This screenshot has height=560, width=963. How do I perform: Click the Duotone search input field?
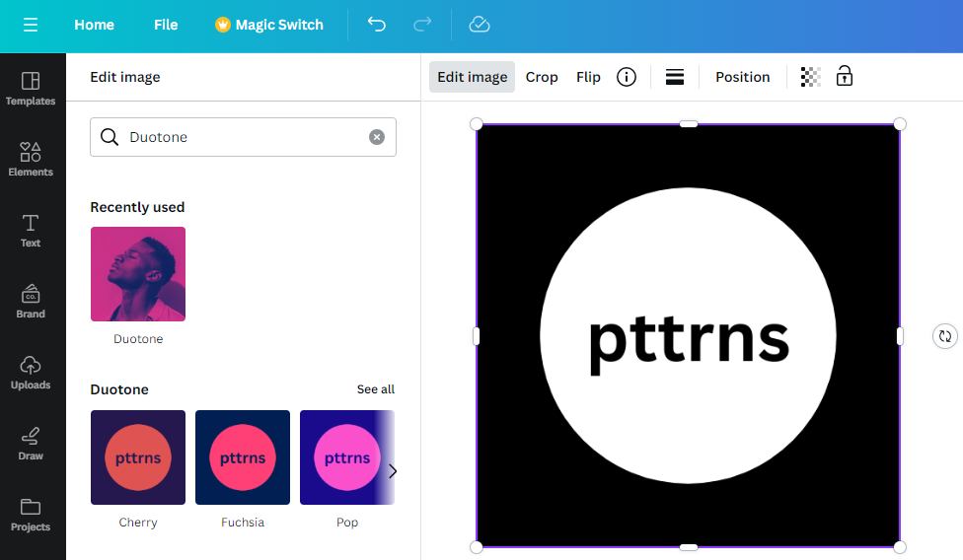(243, 137)
